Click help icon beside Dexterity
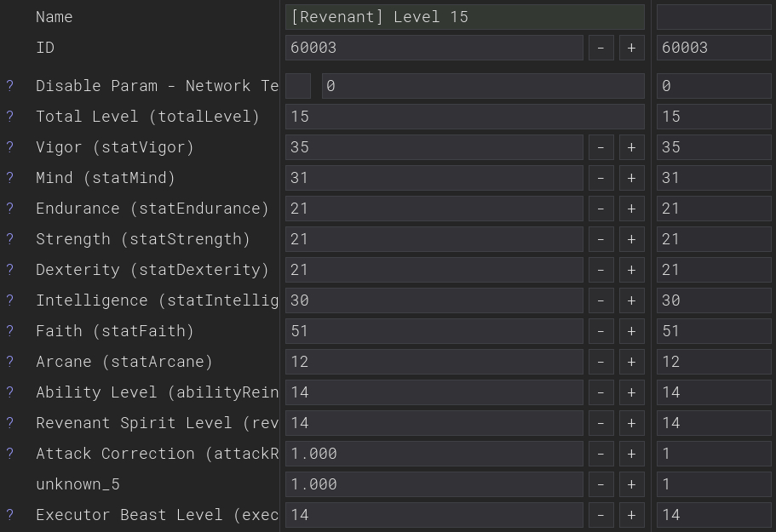The image size is (776, 532). pyautogui.click(x=10, y=270)
